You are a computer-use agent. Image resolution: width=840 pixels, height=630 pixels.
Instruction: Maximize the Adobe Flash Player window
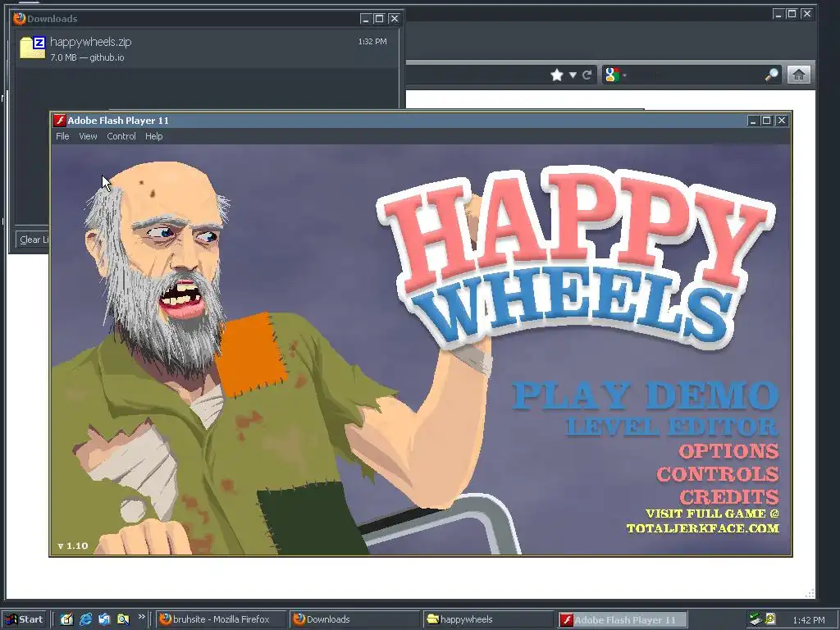click(x=767, y=121)
